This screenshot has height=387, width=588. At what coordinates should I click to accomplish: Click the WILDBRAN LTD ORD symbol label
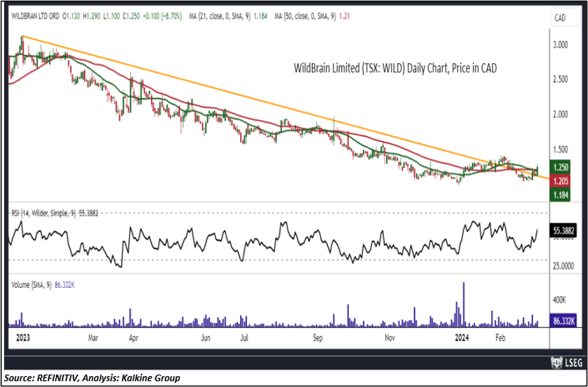[x=35, y=17]
